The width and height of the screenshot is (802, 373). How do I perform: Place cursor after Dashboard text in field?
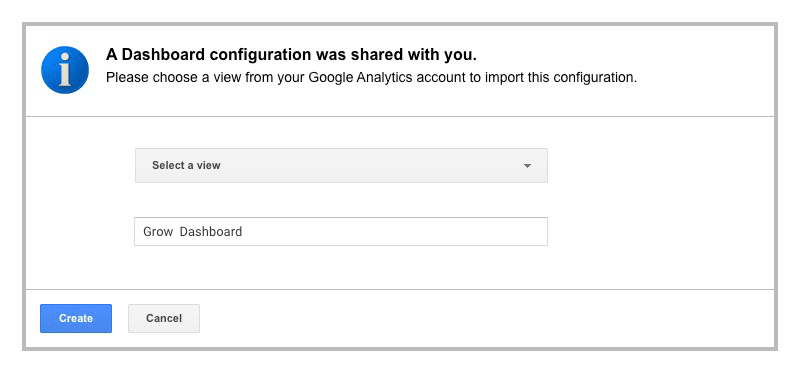click(x=243, y=232)
